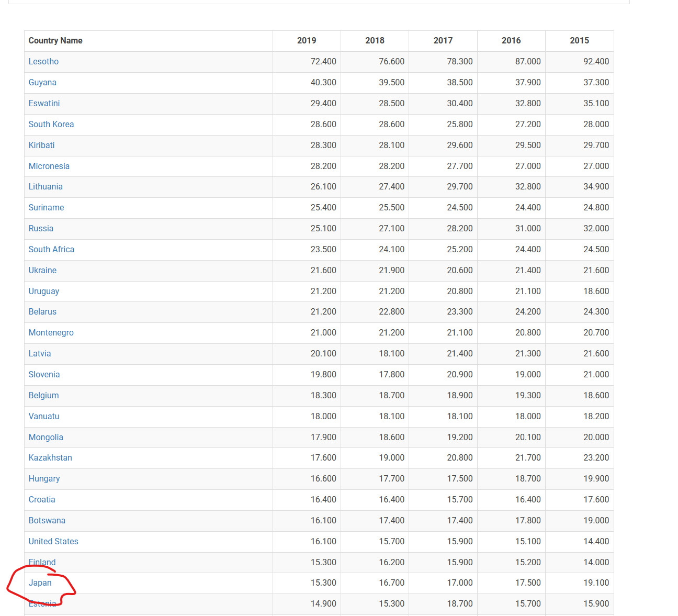This screenshot has width=678, height=616.
Task: Open the Mongolia link
Action: tap(46, 437)
